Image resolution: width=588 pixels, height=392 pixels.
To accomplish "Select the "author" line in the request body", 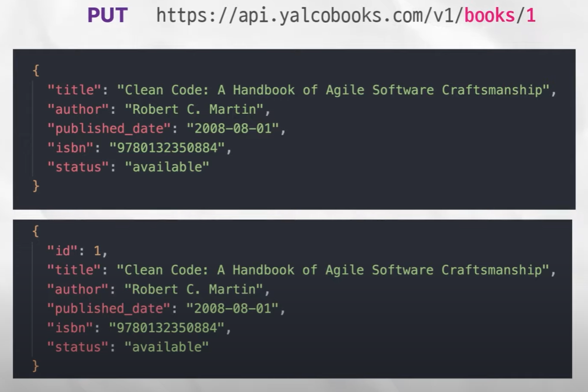I will (159, 109).
